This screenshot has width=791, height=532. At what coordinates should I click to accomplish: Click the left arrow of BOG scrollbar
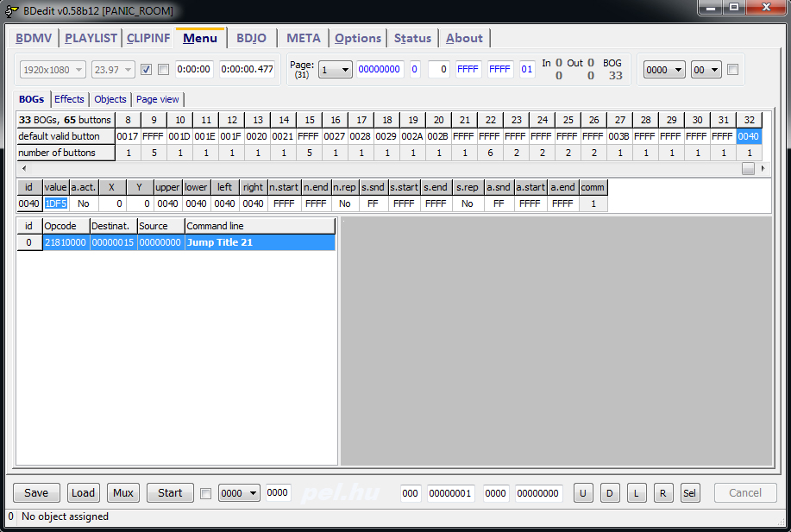[x=23, y=168]
